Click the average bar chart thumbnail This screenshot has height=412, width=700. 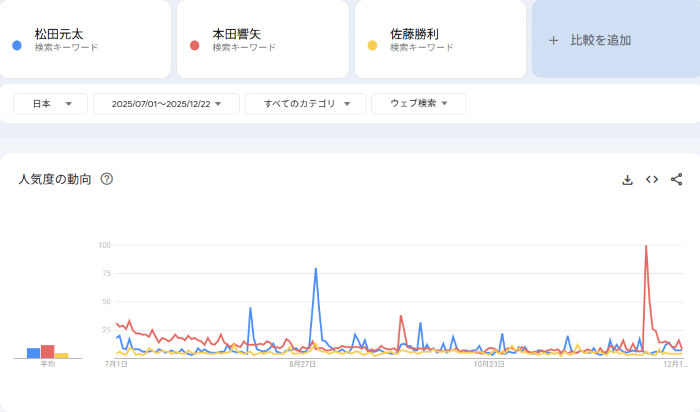(x=47, y=351)
